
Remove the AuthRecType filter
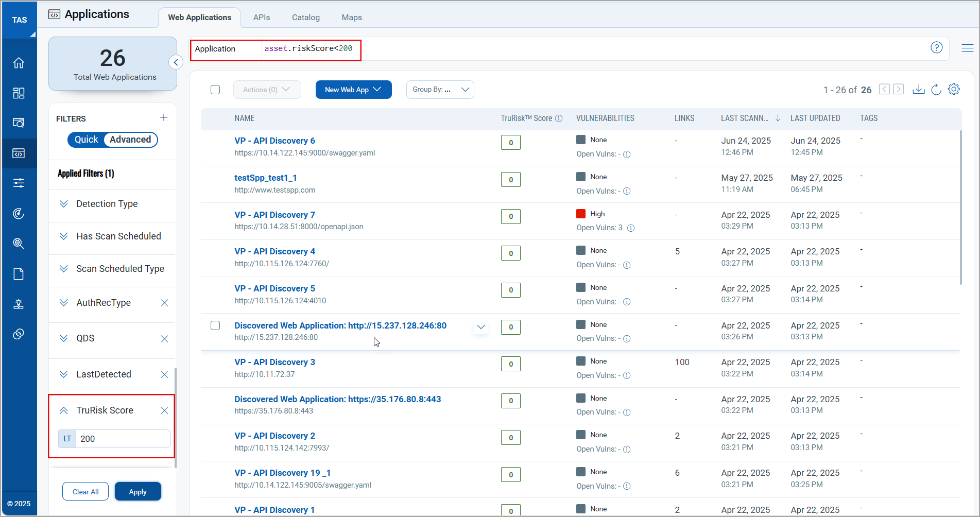pos(164,303)
